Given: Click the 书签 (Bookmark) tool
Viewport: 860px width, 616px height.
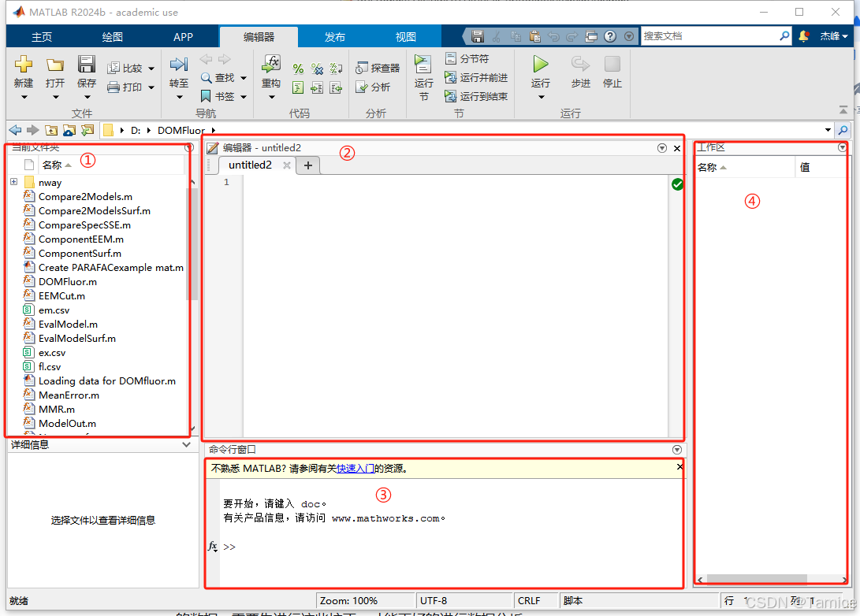Looking at the screenshot, I should coord(218,96).
